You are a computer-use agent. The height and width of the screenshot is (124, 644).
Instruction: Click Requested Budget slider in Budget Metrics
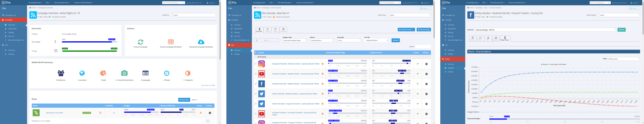[x=564, y=119]
